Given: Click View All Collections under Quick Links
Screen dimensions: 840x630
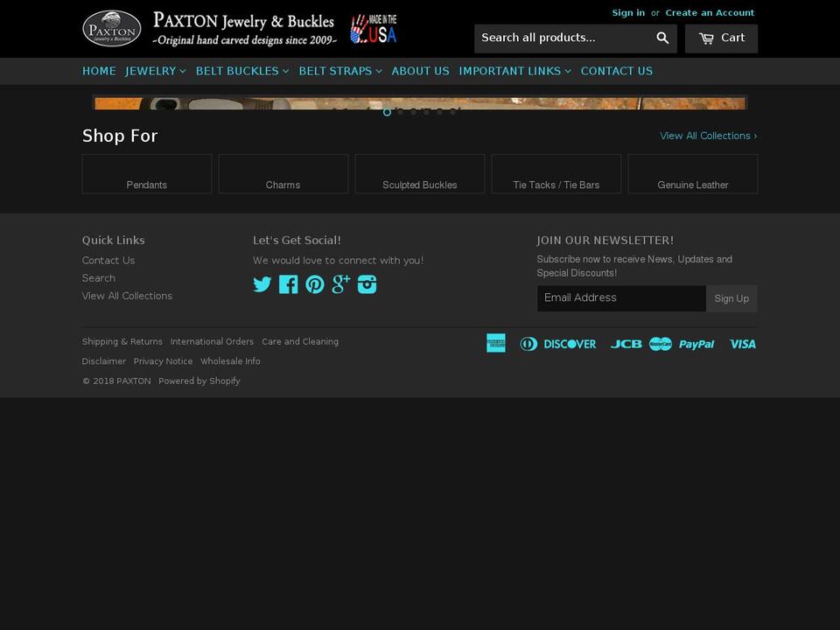Looking at the screenshot, I should (127, 296).
